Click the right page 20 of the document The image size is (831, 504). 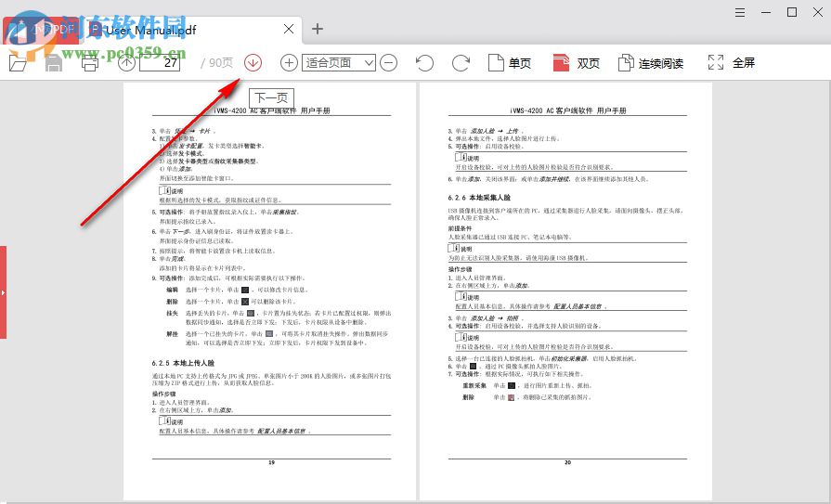click(565, 291)
